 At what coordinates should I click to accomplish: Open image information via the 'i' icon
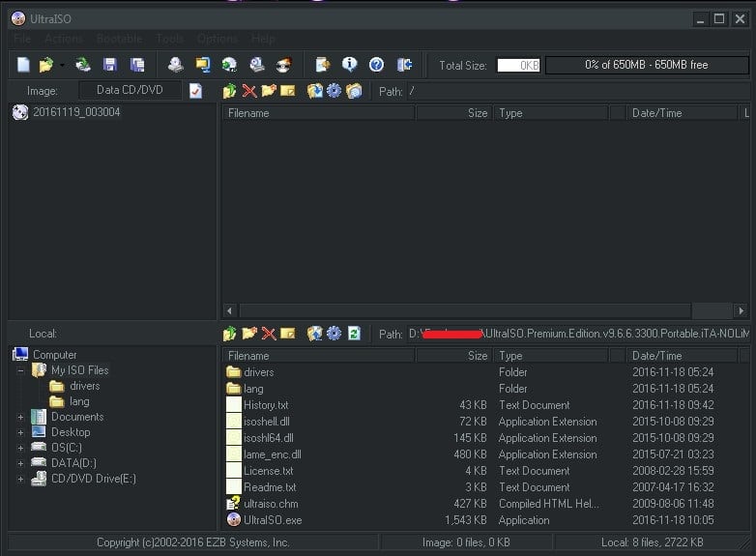click(x=350, y=64)
